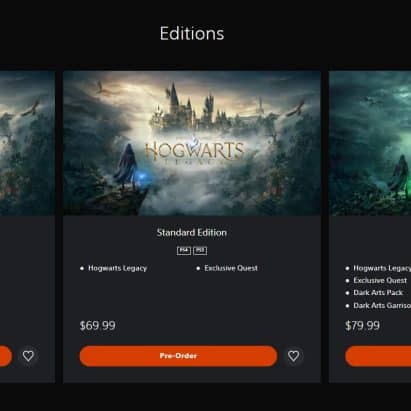Click Exclusive Quest item in Standard Edition list

231,268
